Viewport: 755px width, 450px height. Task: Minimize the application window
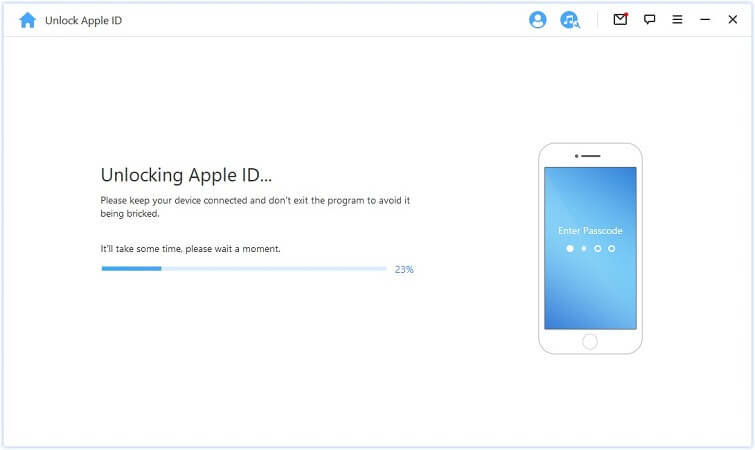705,19
